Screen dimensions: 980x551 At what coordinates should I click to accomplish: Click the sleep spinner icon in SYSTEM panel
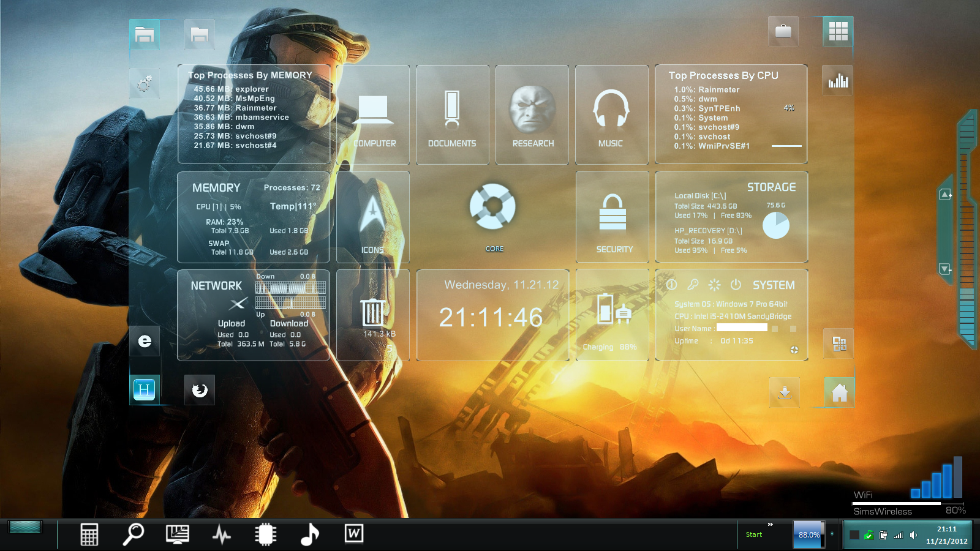714,285
